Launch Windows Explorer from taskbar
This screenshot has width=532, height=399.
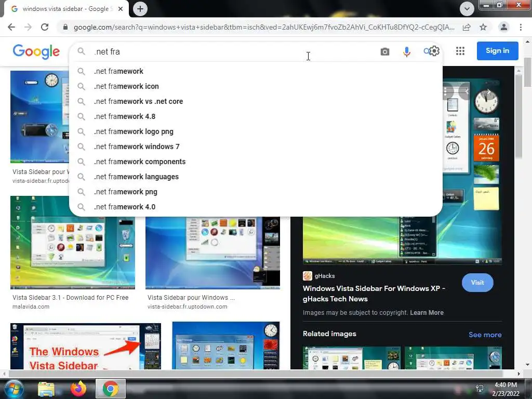(46, 389)
